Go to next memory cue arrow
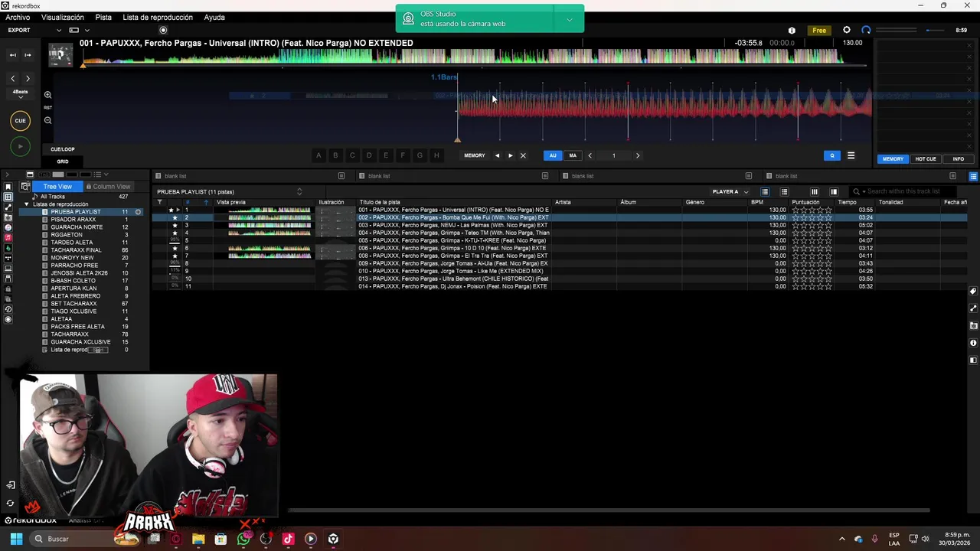980x551 pixels. tap(511, 155)
